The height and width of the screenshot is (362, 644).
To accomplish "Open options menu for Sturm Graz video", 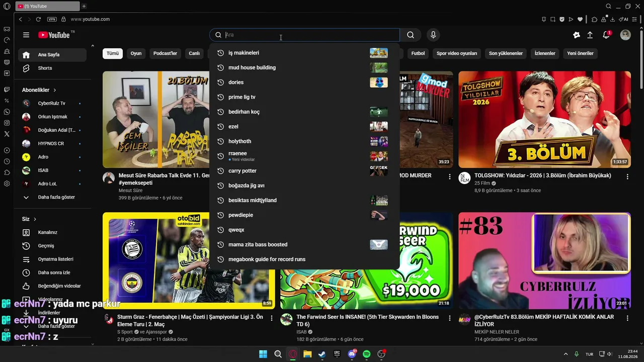I will tap(272, 318).
